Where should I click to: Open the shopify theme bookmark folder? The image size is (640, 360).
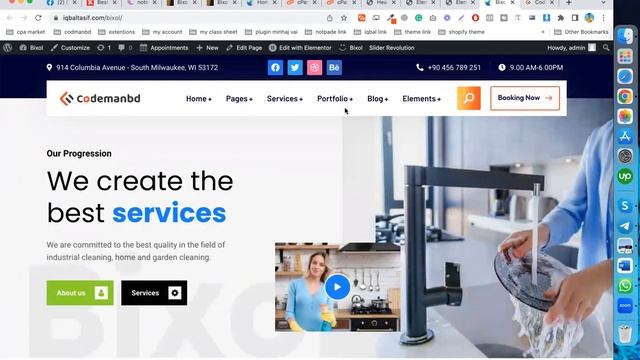pyautogui.click(x=461, y=32)
